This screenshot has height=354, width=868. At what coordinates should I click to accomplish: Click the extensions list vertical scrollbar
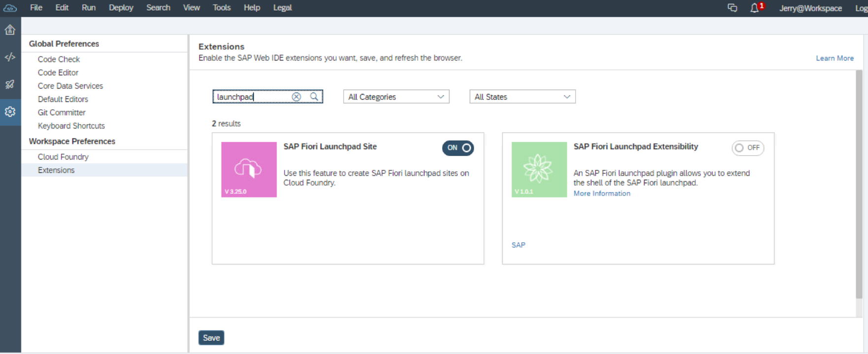click(x=859, y=192)
